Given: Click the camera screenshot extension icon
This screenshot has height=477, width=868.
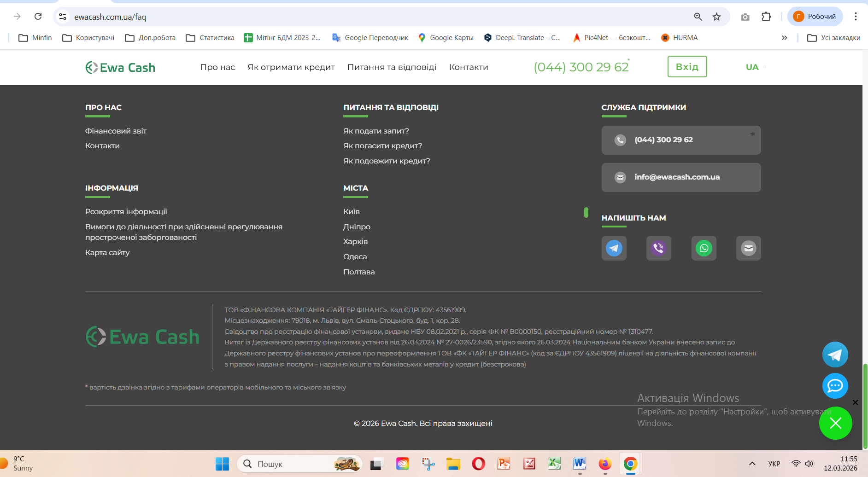Looking at the screenshot, I should point(745,17).
